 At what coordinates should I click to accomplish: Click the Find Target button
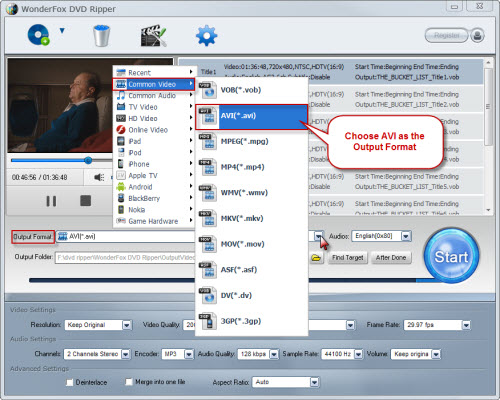pyautogui.click(x=348, y=258)
